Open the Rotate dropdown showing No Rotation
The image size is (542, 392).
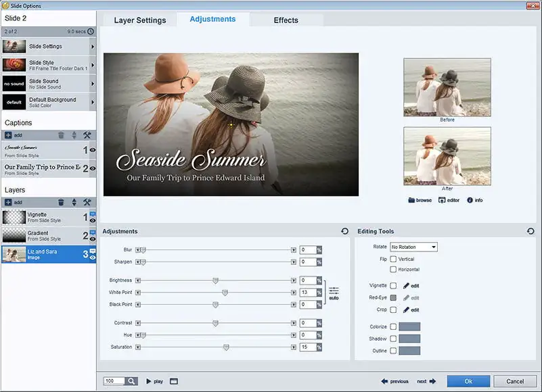click(413, 247)
